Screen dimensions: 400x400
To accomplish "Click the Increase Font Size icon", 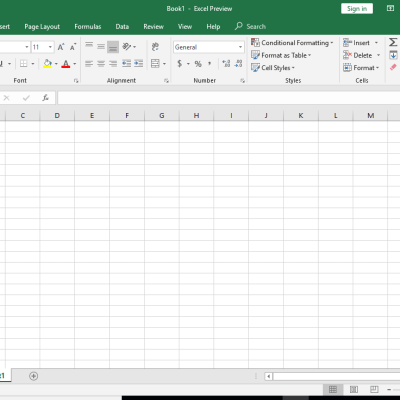I will click(61, 47).
